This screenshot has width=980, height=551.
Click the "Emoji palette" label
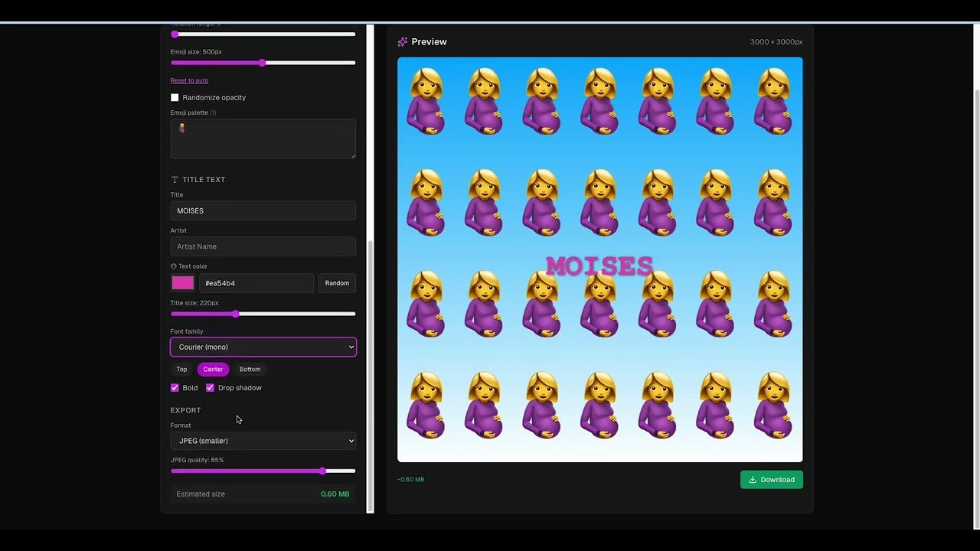point(189,112)
